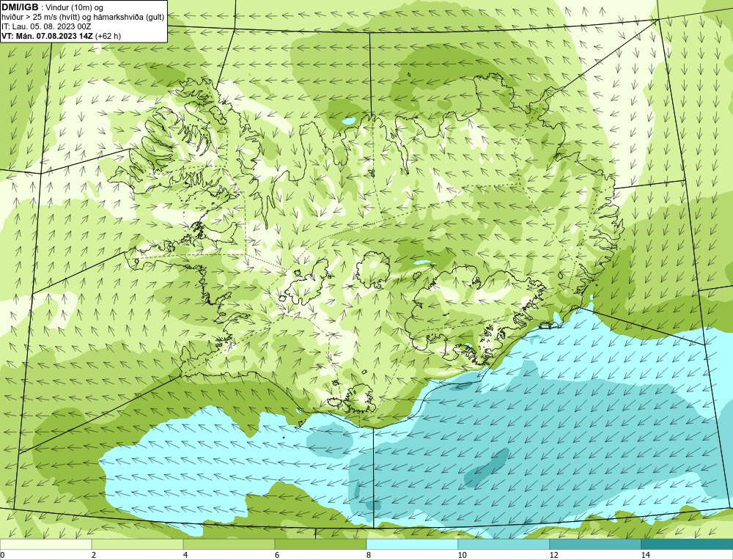Image resolution: width=733 pixels, height=560 pixels.
Task: Click the legend value label '12'
Action: [553, 555]
